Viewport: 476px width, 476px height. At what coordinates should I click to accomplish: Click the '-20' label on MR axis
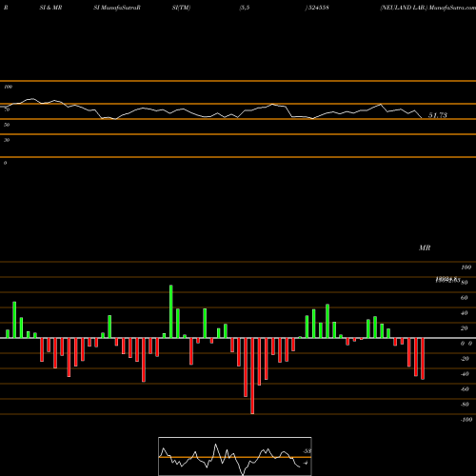coord(465,359)
